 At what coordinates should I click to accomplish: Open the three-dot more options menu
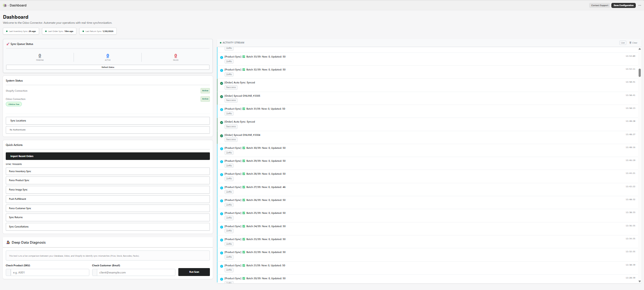point(639,5)
